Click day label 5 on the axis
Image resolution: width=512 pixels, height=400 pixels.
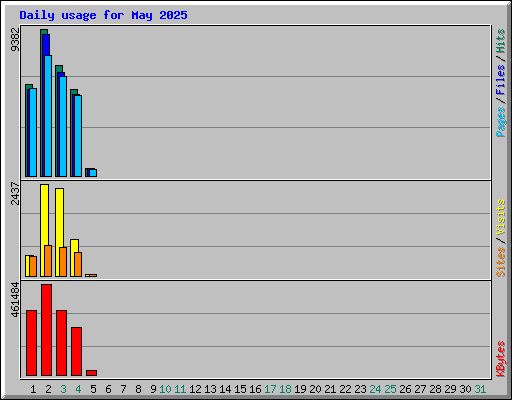point(93,389)
